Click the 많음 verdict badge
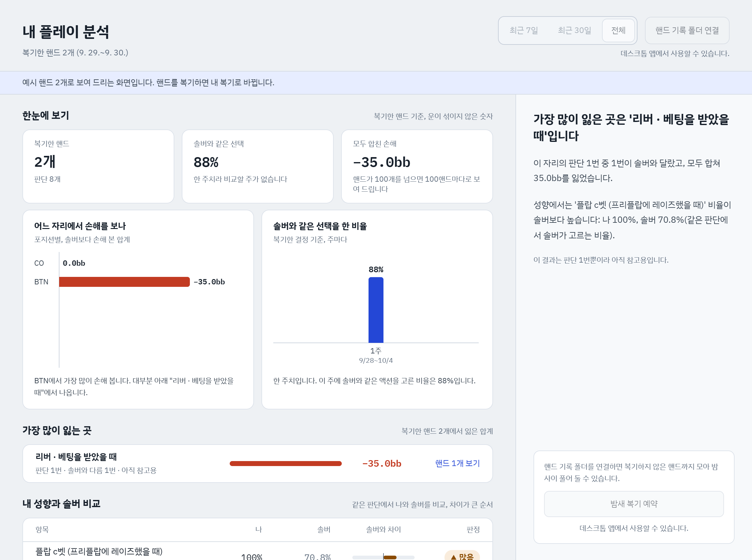Image resolution: width=752 pixels, height=560 pixels. coord(462,556)
